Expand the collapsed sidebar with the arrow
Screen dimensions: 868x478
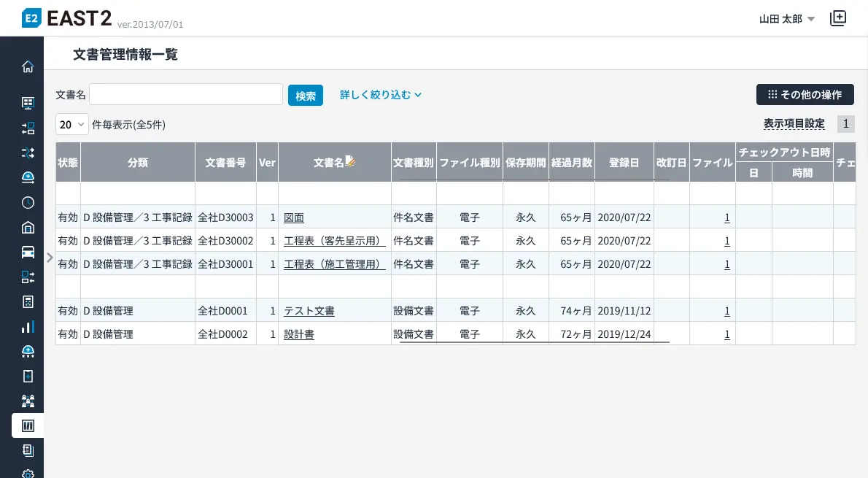[50, 257]
